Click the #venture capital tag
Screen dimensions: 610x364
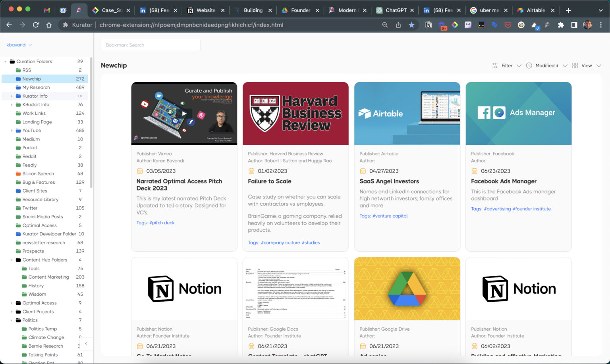coord(390,216)
